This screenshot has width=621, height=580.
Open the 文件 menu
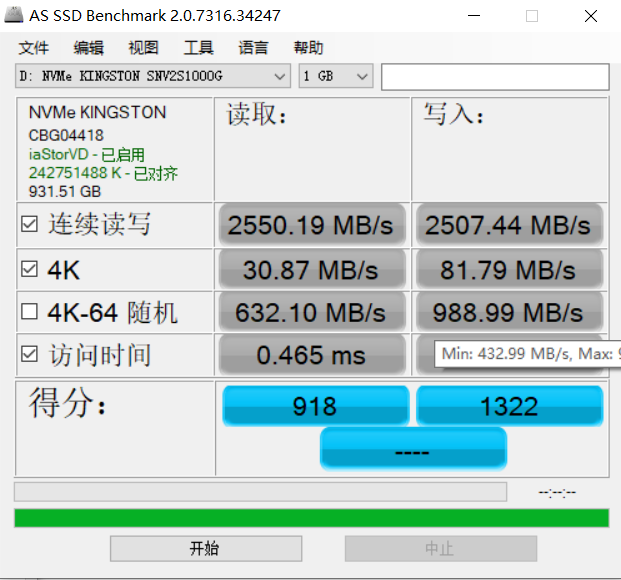pos(34,48)
